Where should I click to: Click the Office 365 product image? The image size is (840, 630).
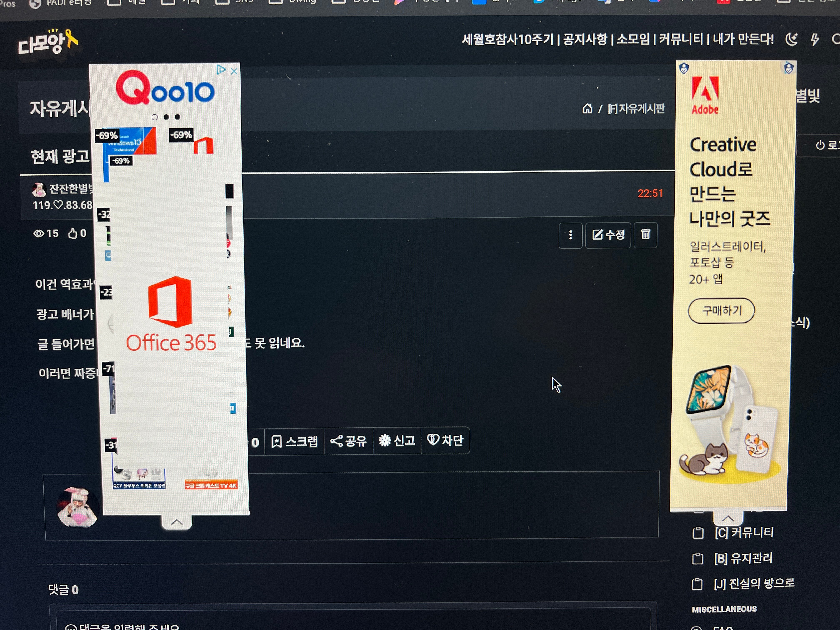pyautogui.click(x=170, y=314)
